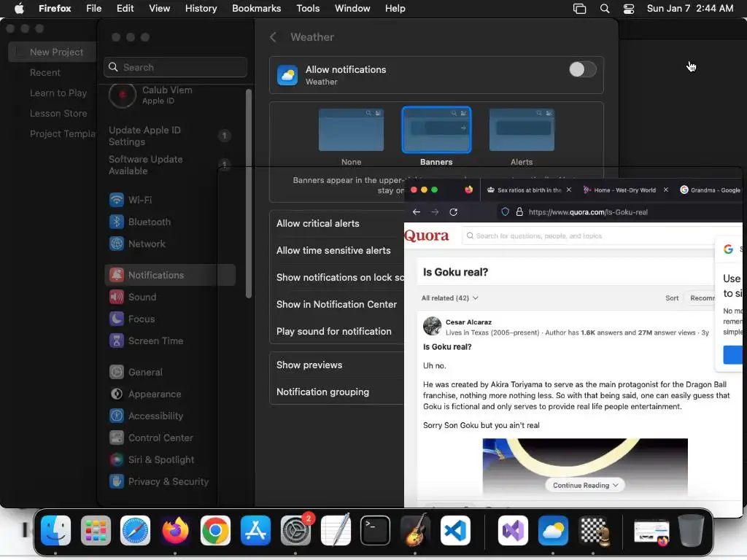Open Finder from the dock
This screenshot has height=560, width=747.
[55, 531]
